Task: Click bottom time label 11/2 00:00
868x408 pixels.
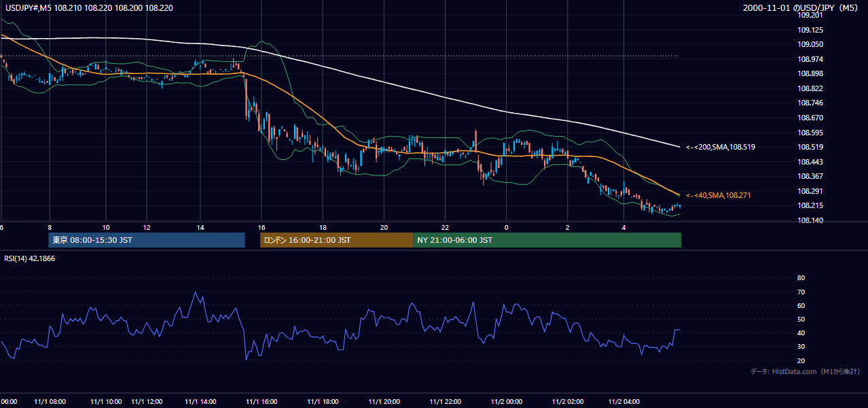Action: (507, 401)
